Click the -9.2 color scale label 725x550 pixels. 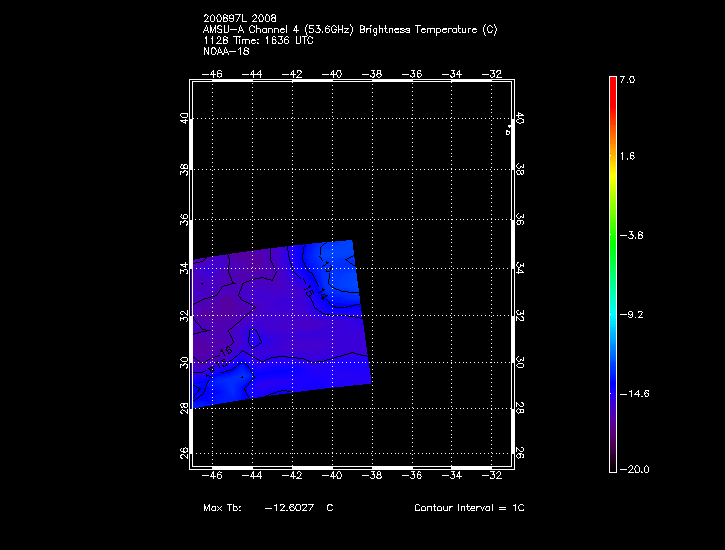pyautogui.click(x=632, y=314)
